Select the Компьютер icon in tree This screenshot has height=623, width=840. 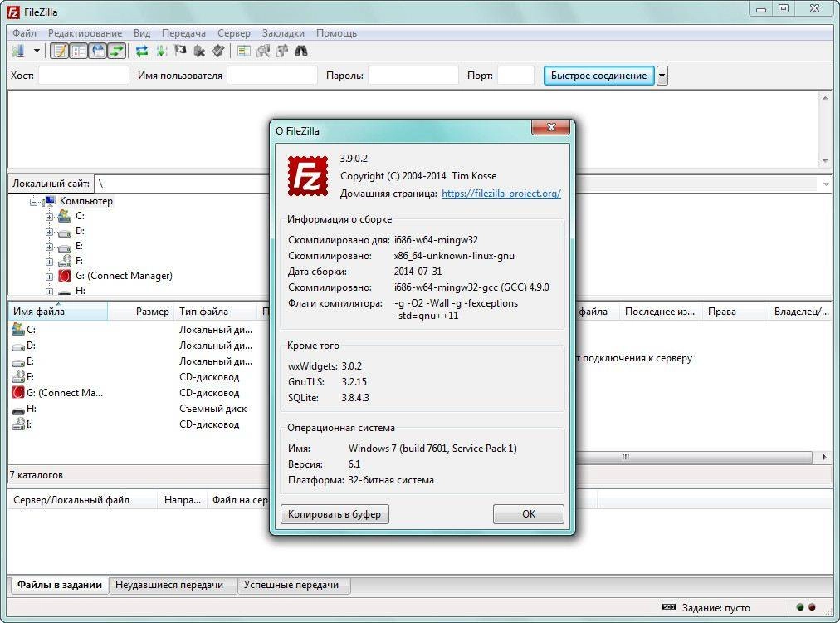(49, 201)
